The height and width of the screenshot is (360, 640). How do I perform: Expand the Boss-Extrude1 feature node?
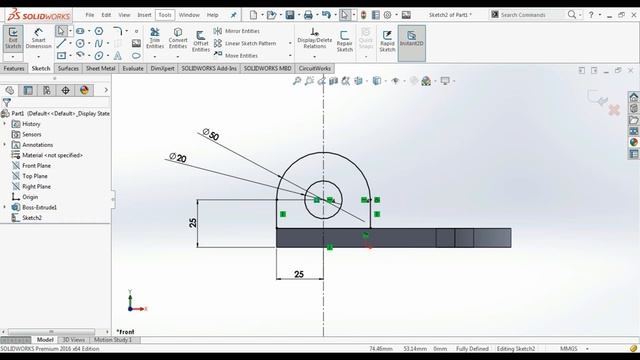click(5, 207)
